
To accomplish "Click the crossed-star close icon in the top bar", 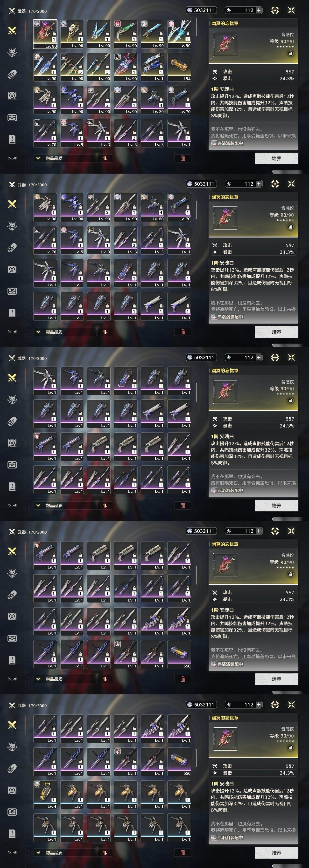I will 291,10.
